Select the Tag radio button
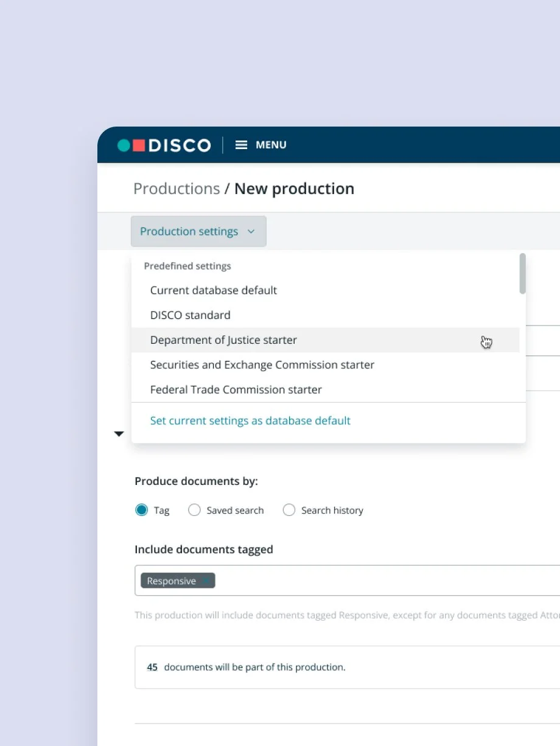 click(141, 510)
